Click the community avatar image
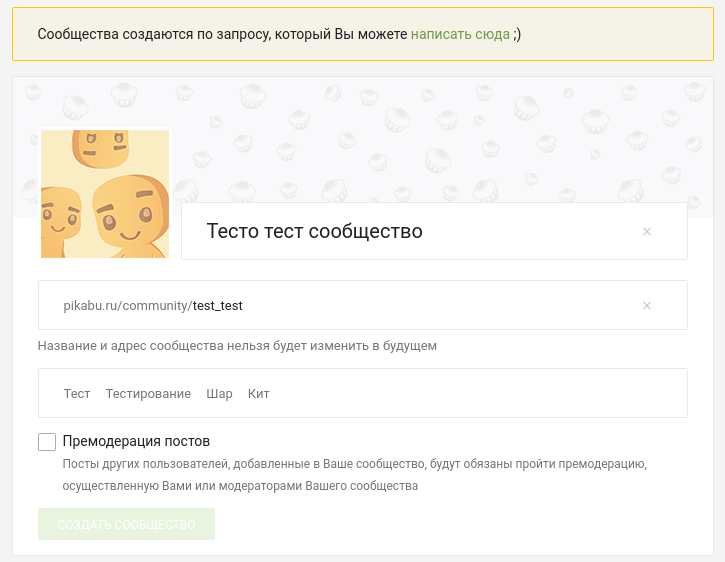 pyautogui.click(x=105, y=194)
